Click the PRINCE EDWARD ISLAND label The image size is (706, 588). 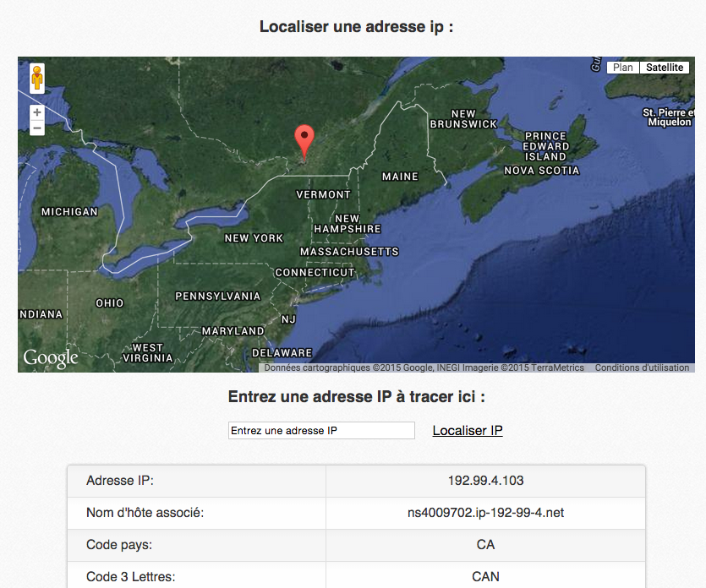coord(545,146)
